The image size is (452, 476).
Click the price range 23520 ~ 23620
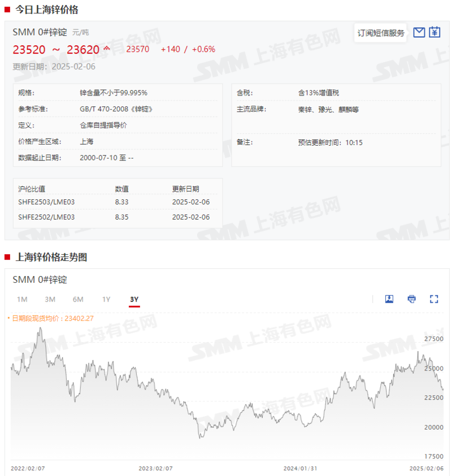[56, 50]
